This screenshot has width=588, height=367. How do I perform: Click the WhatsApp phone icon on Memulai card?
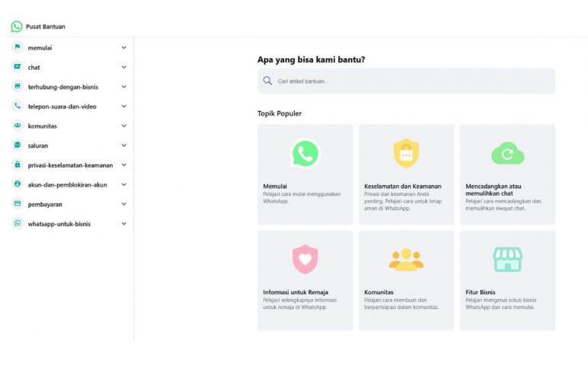click(x=305, y=154)
